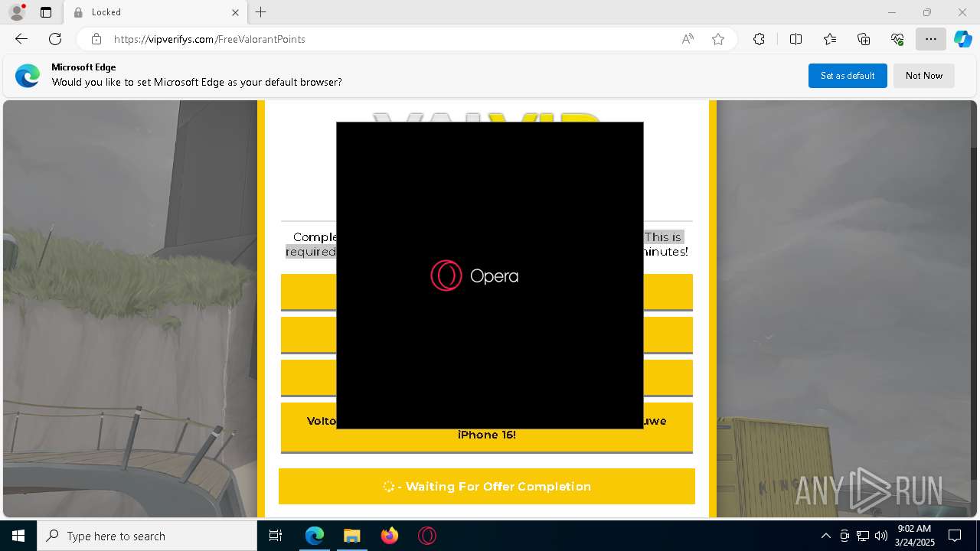Open Settings and more menu
Viewport: 980px width, 551px height.
[931, 39]
